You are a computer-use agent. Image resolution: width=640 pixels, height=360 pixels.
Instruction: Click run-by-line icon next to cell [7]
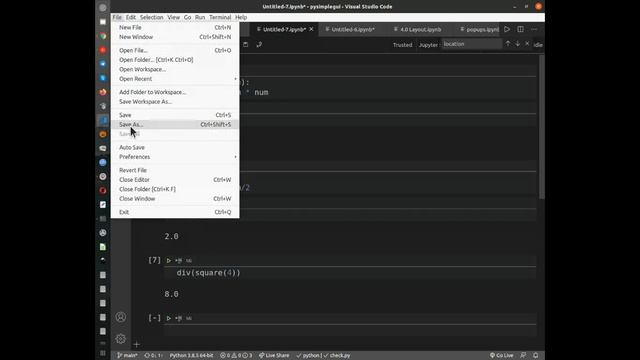click(x=179, y=260)
